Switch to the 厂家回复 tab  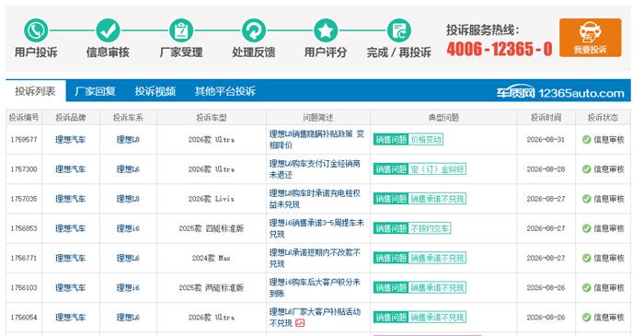tap(95, 91)
